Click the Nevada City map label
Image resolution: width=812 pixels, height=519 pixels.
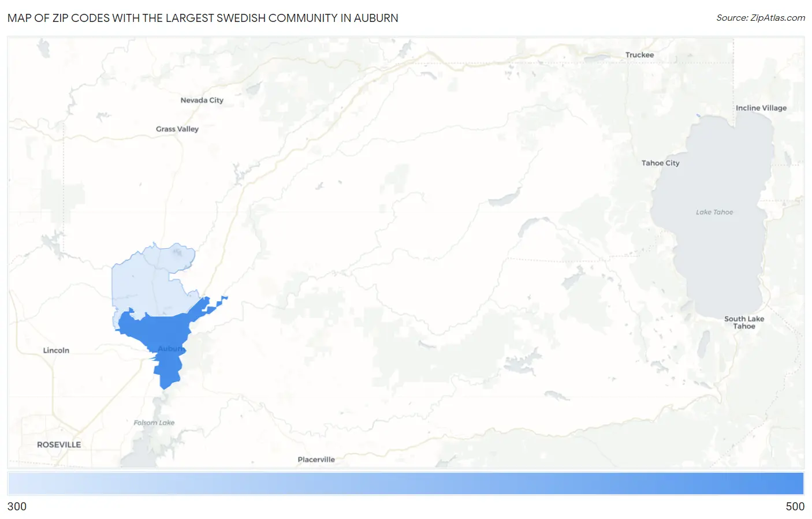202,100
